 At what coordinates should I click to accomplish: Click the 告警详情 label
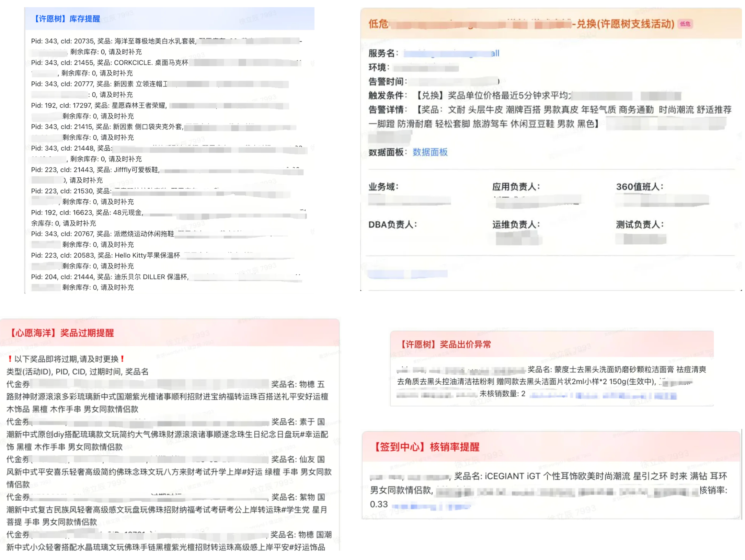click(388, 109)
